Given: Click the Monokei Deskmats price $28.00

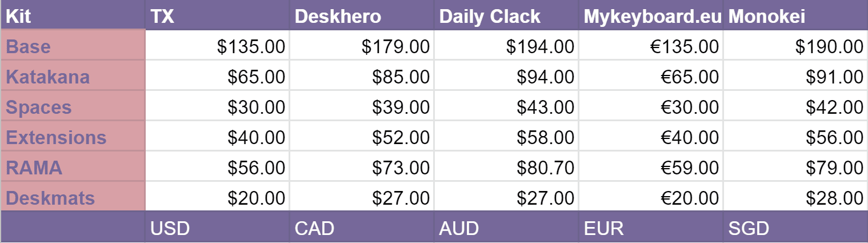Looking at the screenshot, I should 834,198.
